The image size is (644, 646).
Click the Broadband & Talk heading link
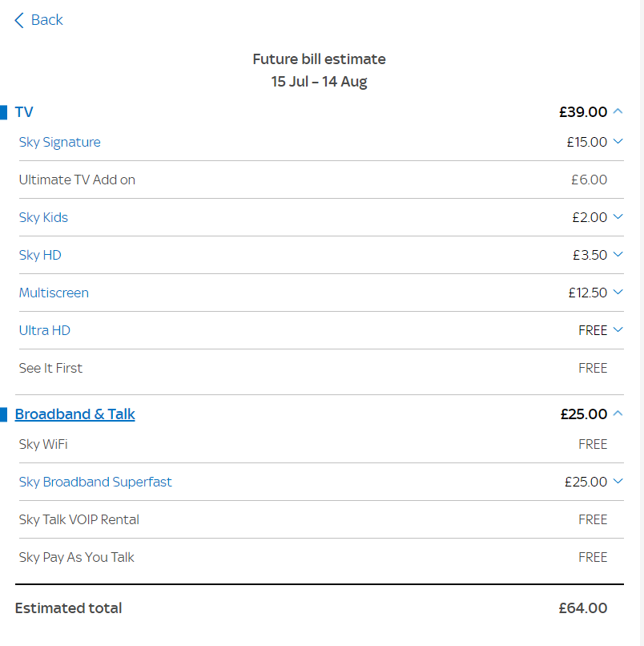(75, 414)
